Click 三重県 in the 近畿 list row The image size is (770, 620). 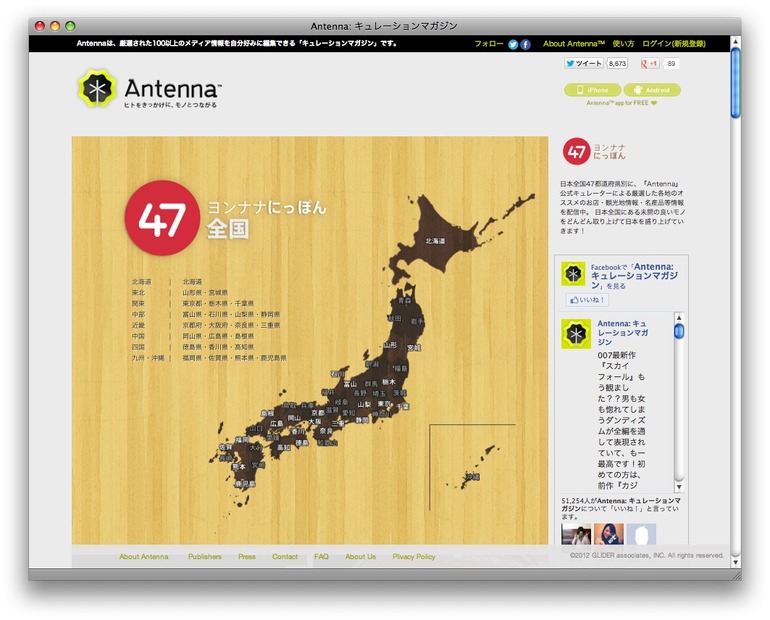[x=270, y=325]
